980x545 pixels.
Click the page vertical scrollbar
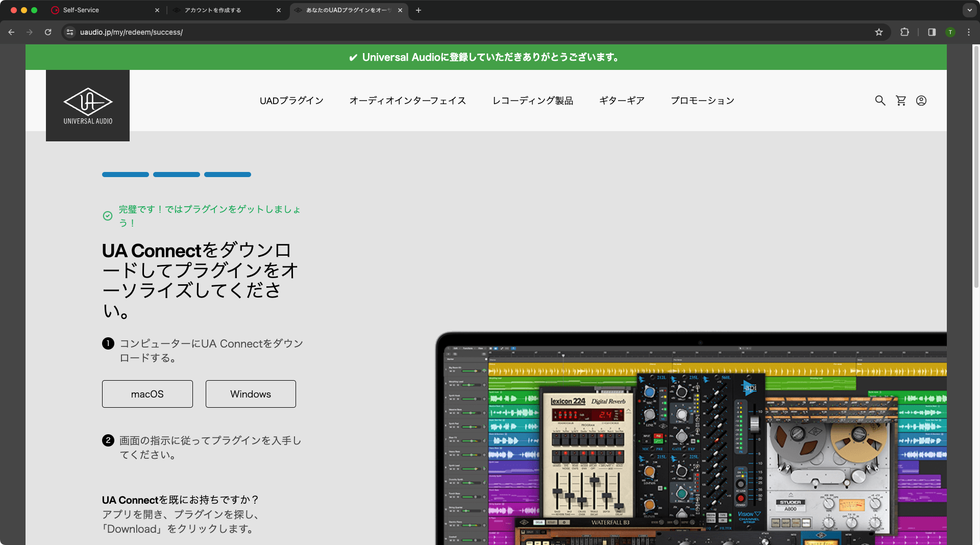click(976, 166)
